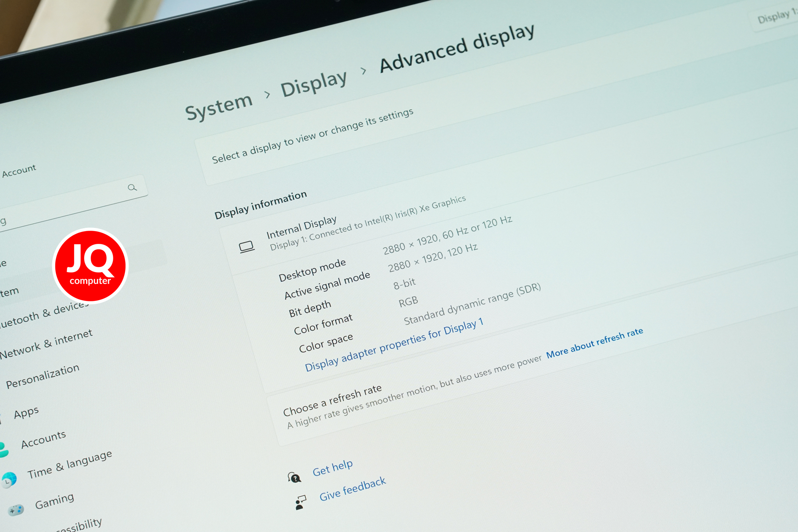Click the RGB color format value

point(408,302)
